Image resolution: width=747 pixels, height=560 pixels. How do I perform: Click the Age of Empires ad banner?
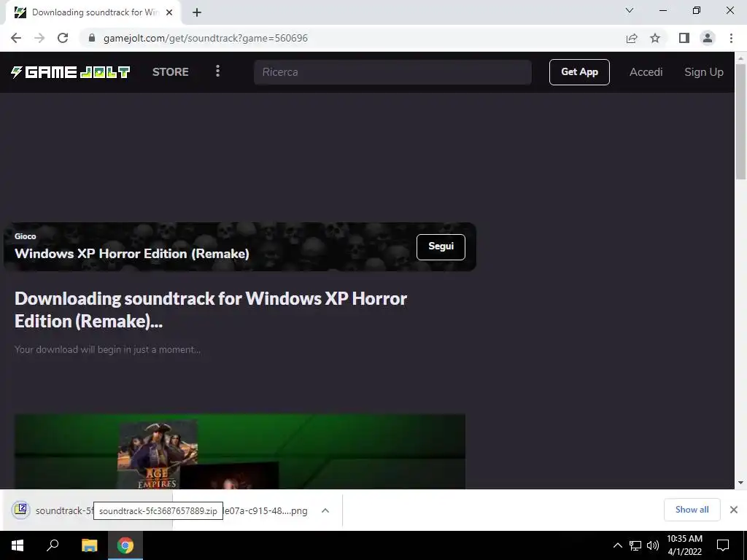pyautogui.click(x=239, y=451)
